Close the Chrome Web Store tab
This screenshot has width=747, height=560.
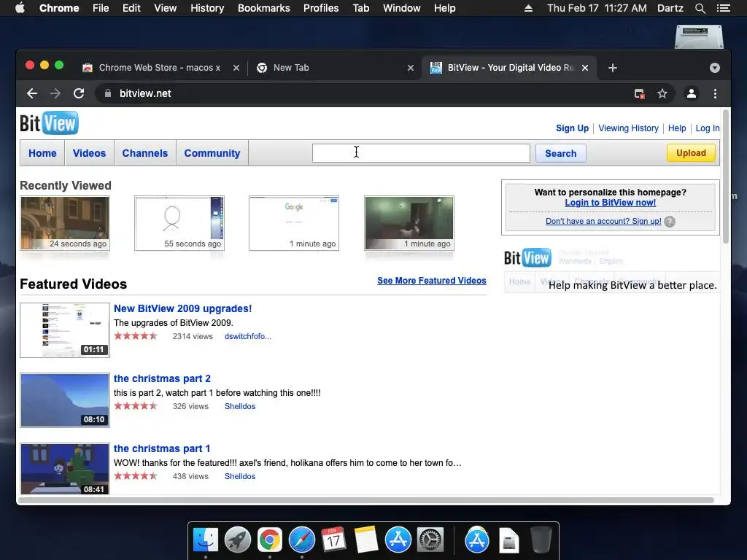236,68
